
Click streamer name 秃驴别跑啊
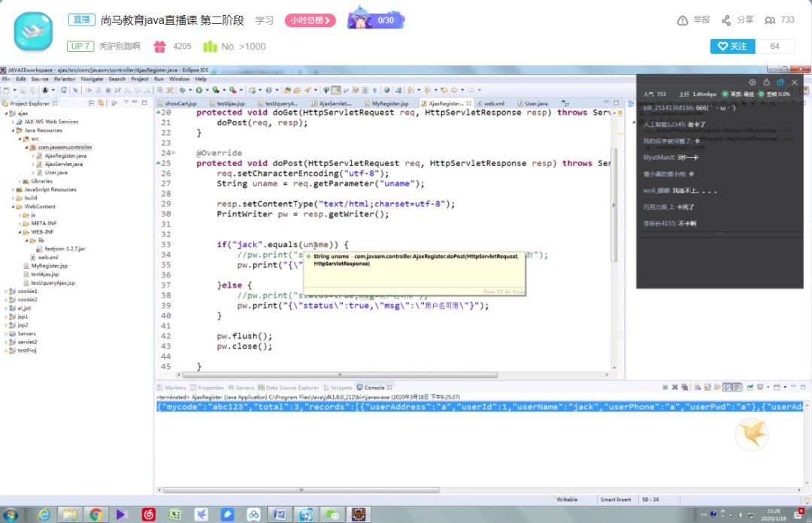120,46
